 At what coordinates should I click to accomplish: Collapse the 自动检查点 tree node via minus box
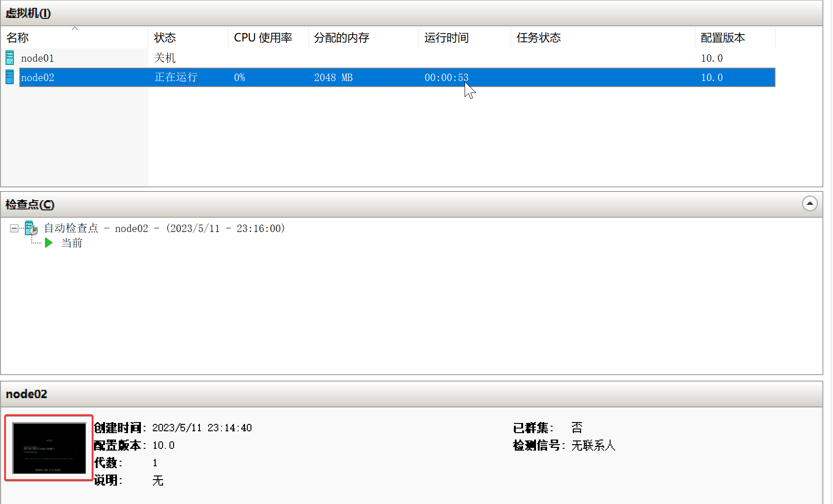[x=14, y=228]
